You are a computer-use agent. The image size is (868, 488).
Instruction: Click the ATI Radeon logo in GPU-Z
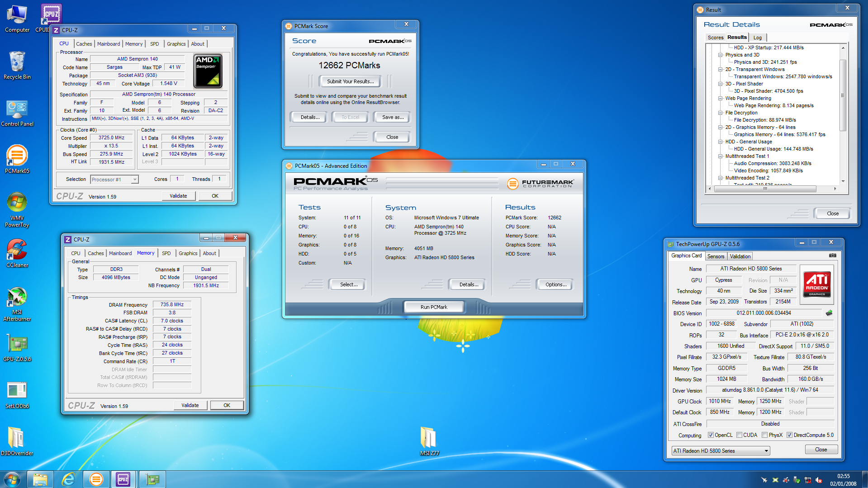coord(816,284)
